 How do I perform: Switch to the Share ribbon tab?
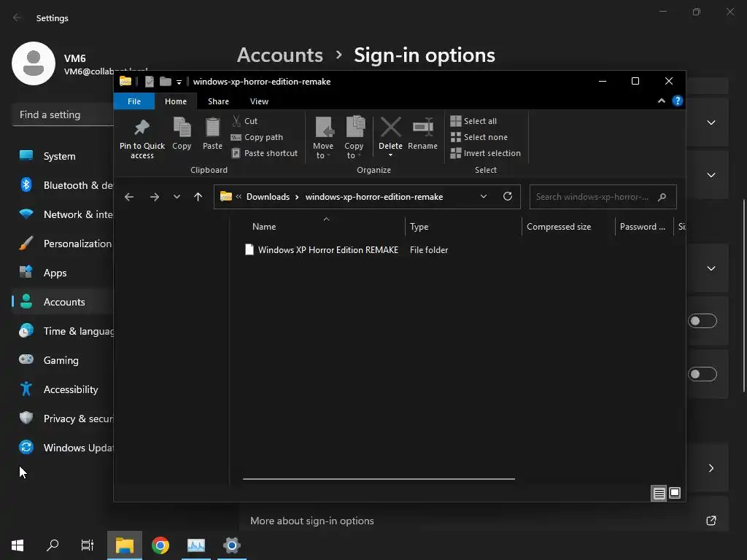coord(218,101)
